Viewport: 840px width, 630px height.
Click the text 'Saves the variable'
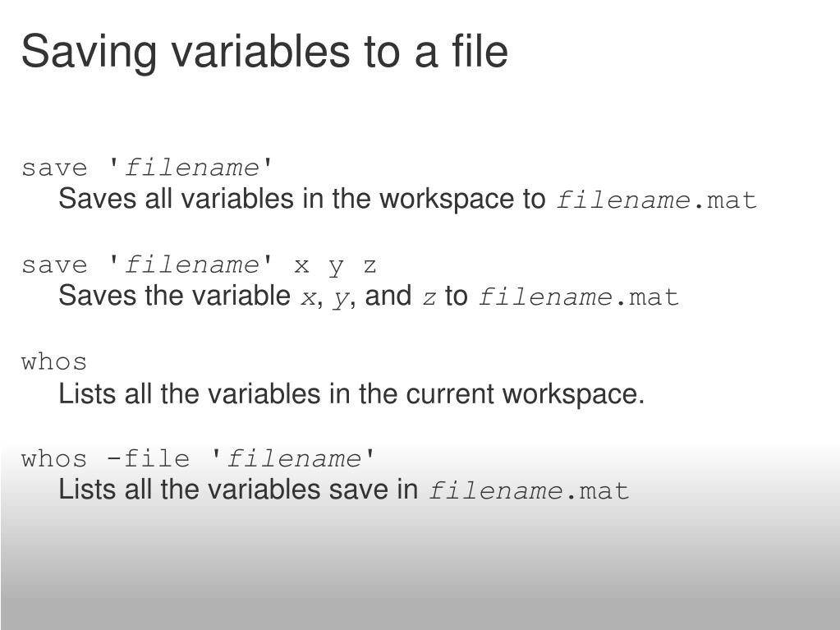(174, 296)
